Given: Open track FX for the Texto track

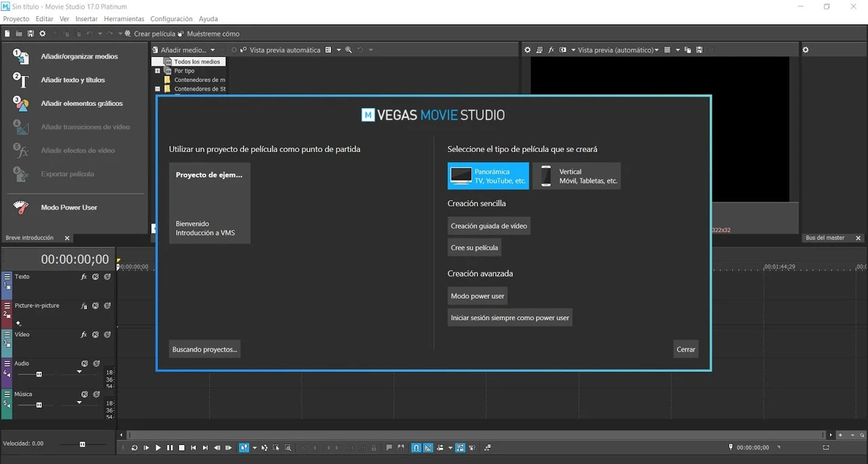Looking at the screenshot, I should click(x=84, y=277).
